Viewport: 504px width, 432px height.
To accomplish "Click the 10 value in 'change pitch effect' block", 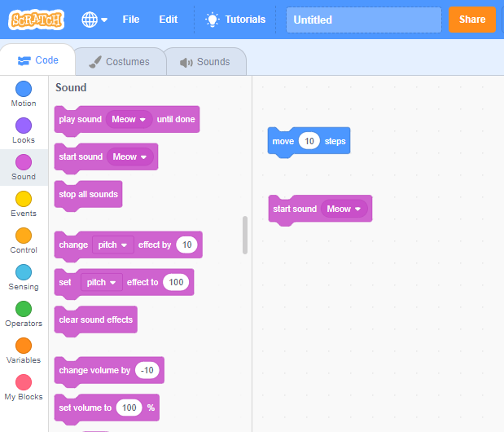I will point(186,245).
